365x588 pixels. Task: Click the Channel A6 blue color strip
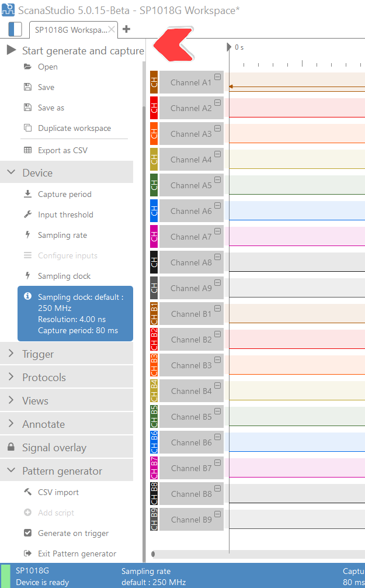pyautogui.click(x=154, y=211)
